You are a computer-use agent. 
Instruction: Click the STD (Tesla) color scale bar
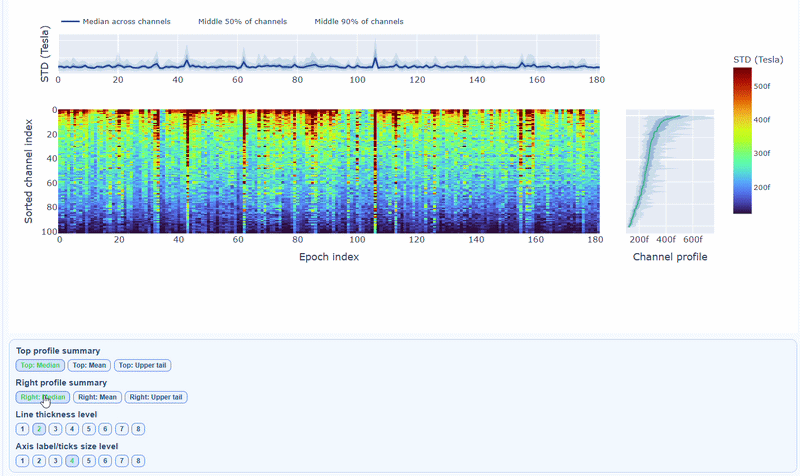click(741, 140)
